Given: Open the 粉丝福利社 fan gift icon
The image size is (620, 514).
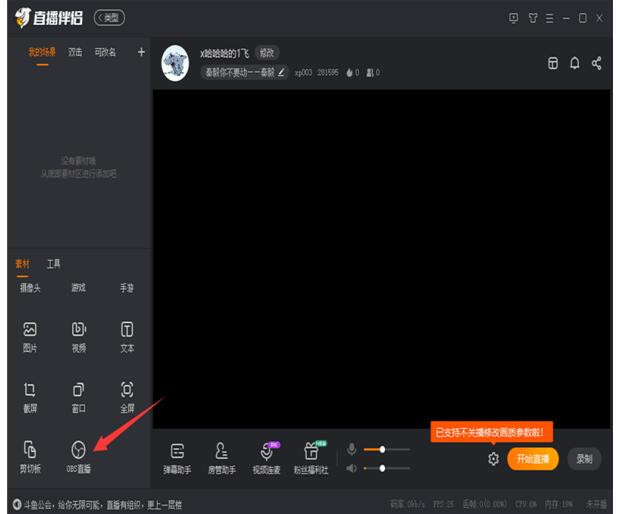Looking at the screenshot, I should [311, 459].
